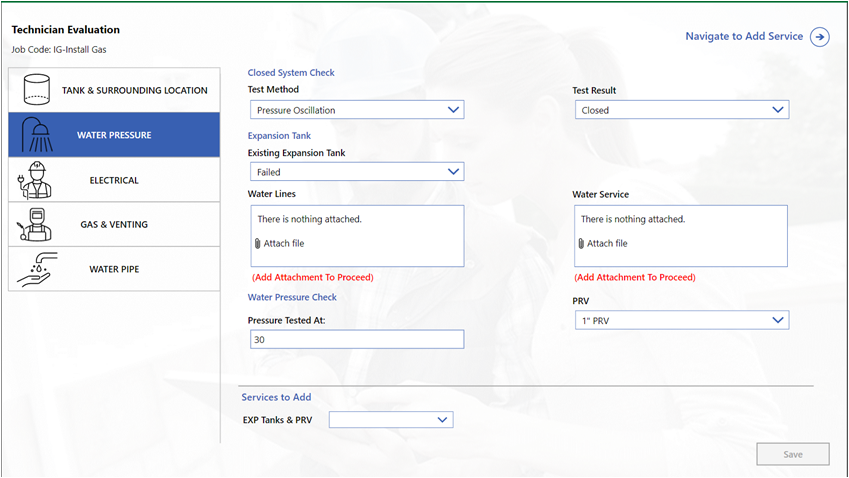Click the welder gas venting icon

(x=35, y=224)
